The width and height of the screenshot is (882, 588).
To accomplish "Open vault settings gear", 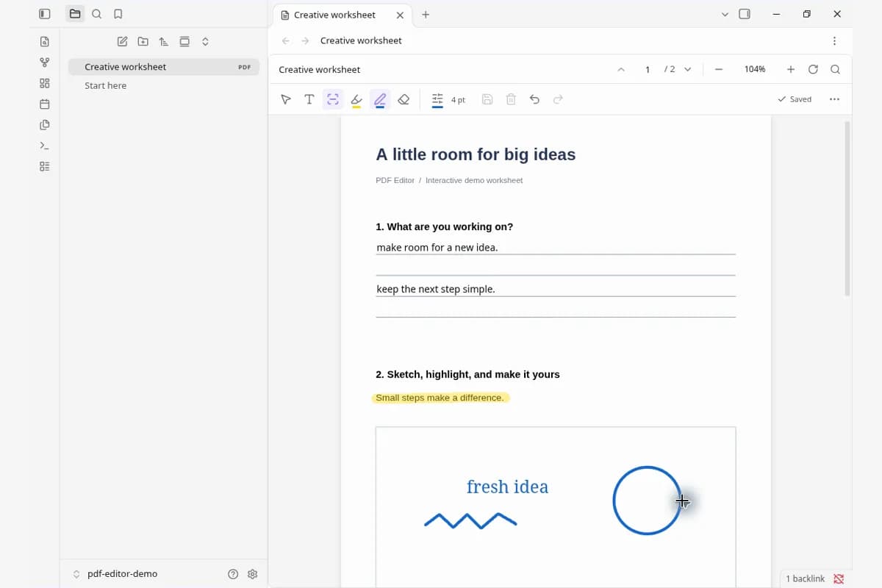I will point(253,574).
